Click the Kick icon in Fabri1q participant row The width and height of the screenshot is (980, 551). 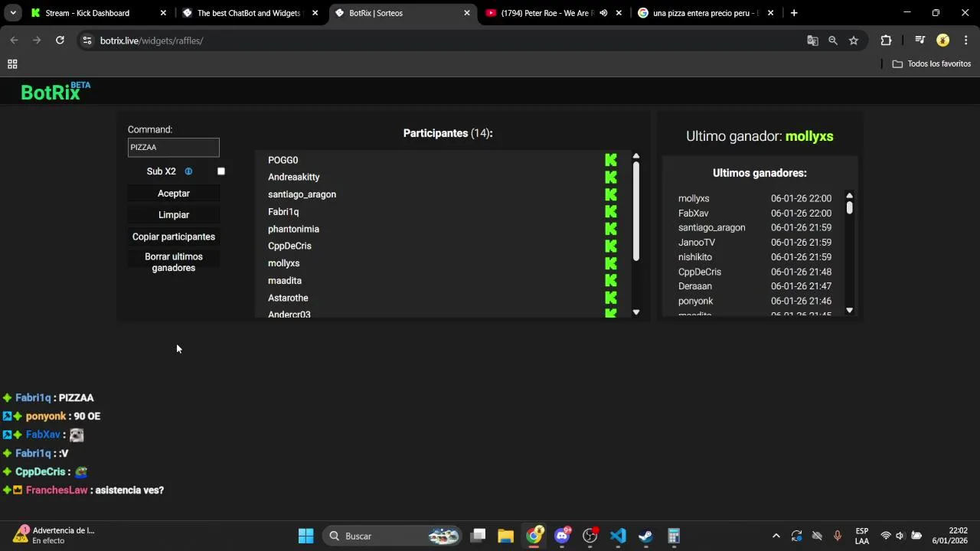(x=611, y=212)
